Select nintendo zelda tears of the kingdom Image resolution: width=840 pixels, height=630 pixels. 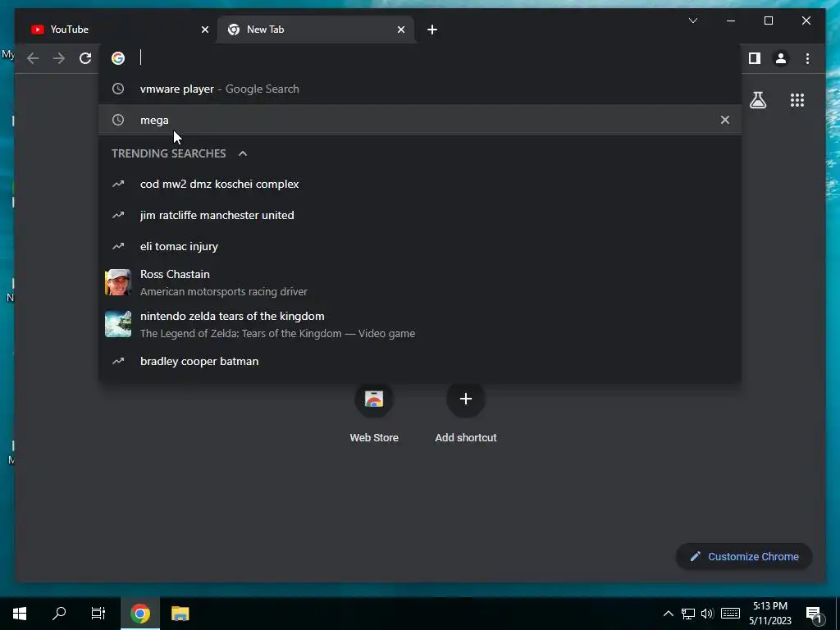(x=420, y=324)
